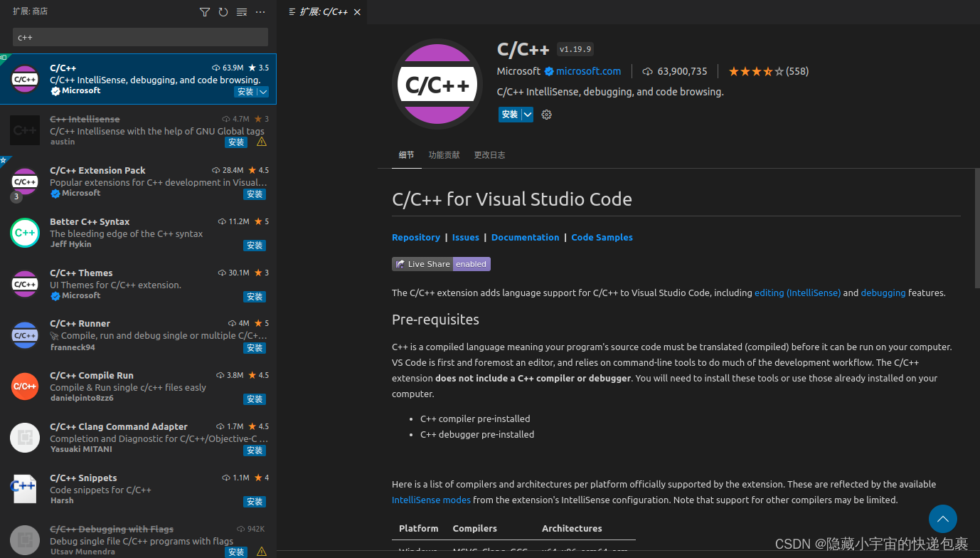The width and height of the screenshot is (980, 558).
Task: Switch to the 功能贡献 tab
Action: (444, 154)
